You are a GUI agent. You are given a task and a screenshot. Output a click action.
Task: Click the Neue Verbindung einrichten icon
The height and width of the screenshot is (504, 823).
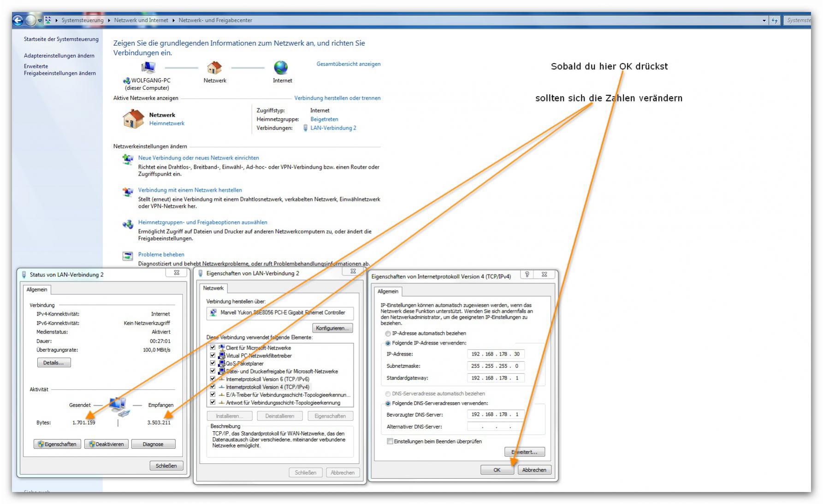click(128, 160)
